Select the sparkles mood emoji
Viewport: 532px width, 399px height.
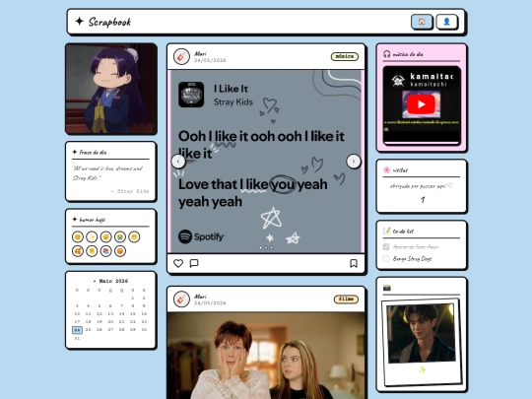92,236
